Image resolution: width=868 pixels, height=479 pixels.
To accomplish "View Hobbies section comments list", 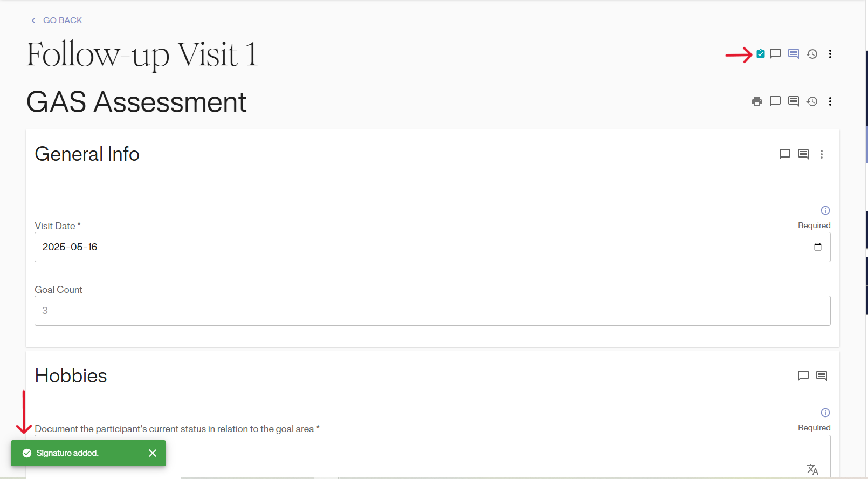I will [822, 376].
